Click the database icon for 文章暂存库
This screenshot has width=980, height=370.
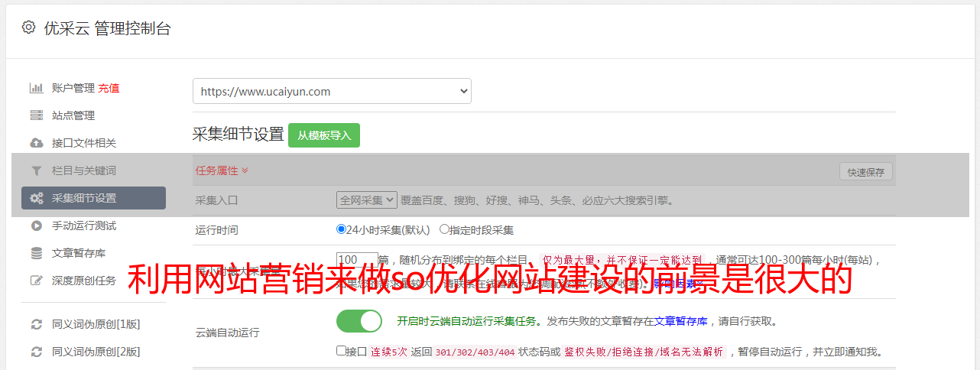tap(36, 253)
